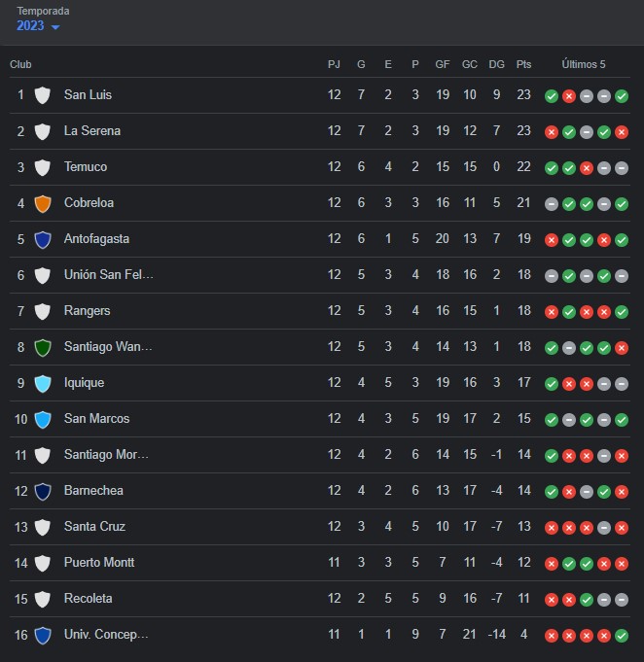The image size is (644, 662).
Task: Click the dropdown arrow beside 2023
Action: click(x=54, y=27)
